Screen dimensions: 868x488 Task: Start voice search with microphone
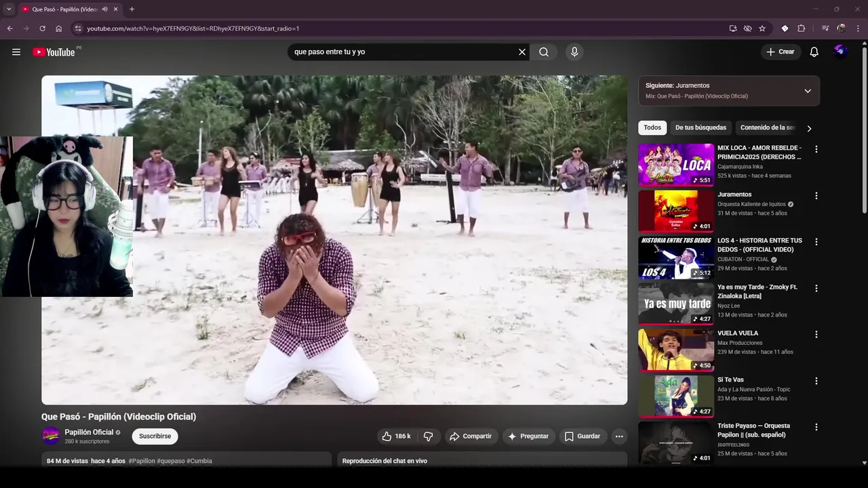(x=574, y=52)
